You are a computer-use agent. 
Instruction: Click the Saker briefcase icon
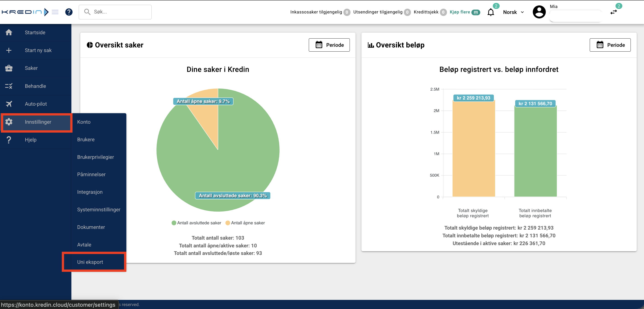9,68
